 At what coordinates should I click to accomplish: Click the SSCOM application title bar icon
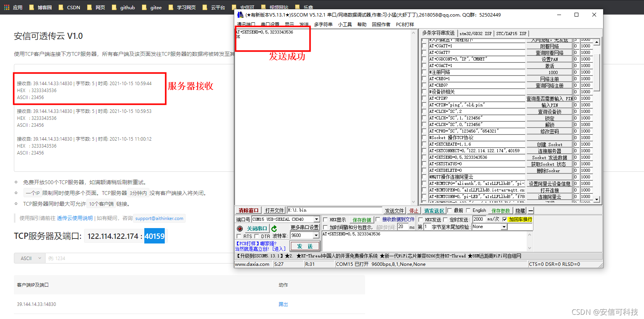coord(240,15)
